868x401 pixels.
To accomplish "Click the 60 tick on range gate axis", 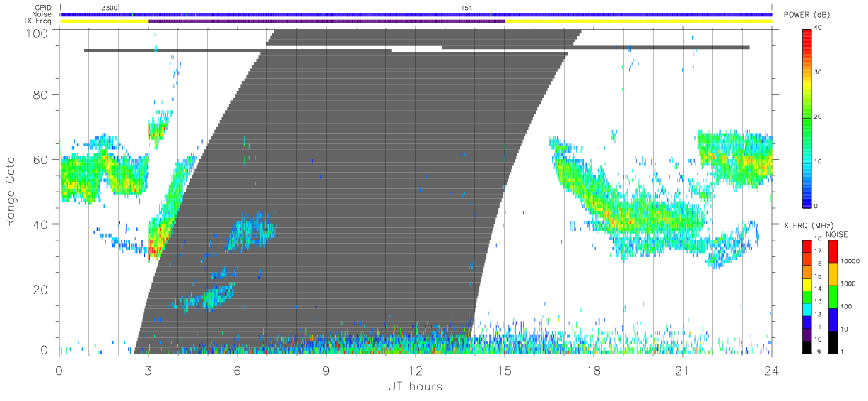I will 42,160.
